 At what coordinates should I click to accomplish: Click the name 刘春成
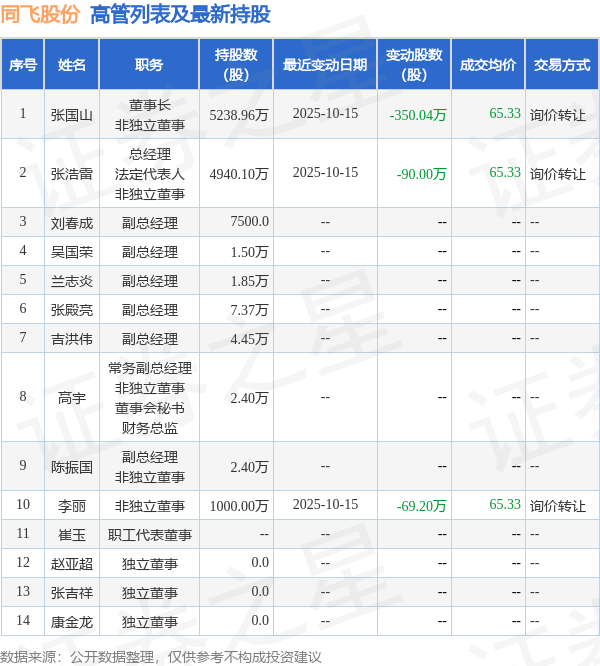pos(72,223)
